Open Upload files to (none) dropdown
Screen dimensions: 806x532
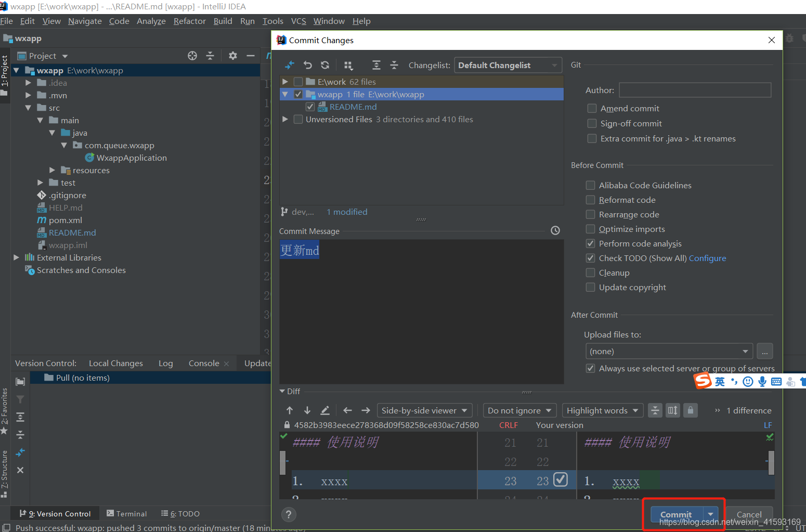tap(669, 351)
